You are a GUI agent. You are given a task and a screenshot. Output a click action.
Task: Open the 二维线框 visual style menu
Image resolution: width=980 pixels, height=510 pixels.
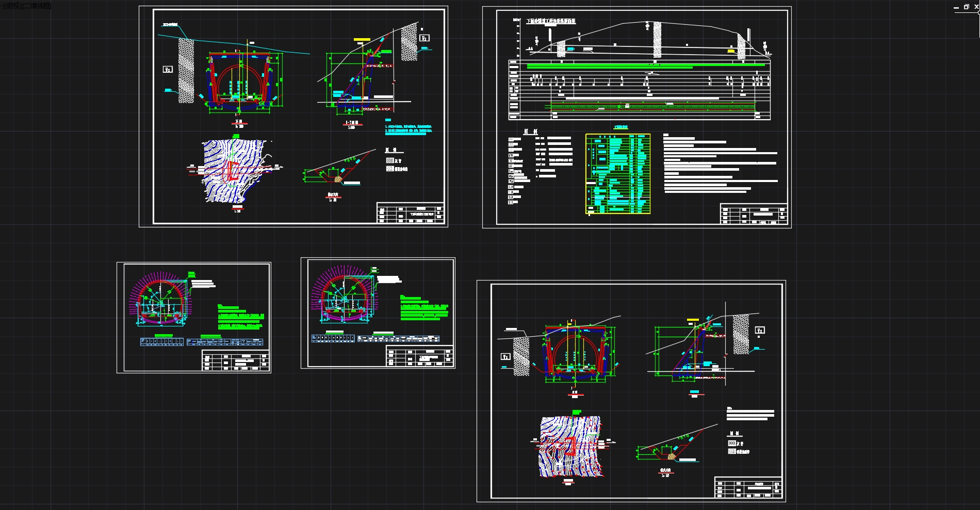(37, 6)
